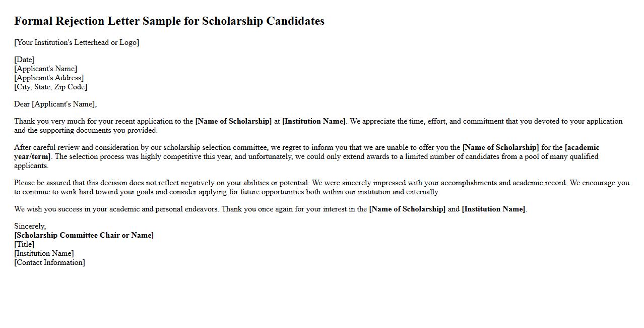Click the [Applicant's Name] address line

[x=45, y=69]
